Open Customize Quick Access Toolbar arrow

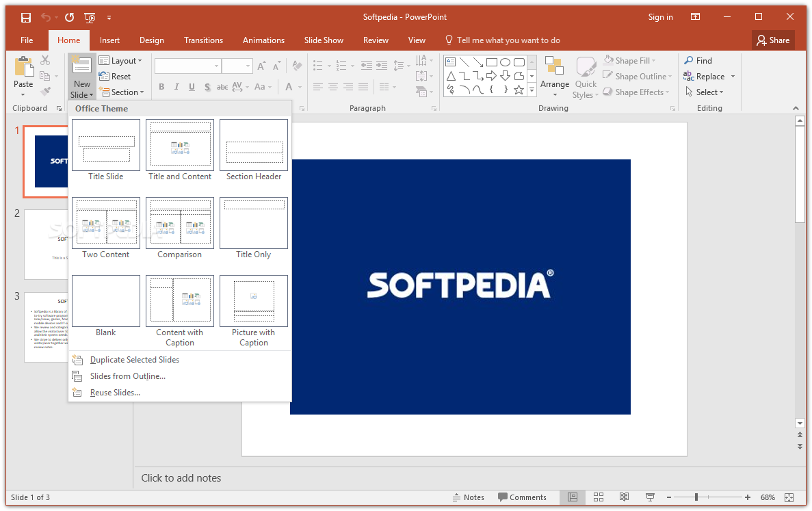109,18
